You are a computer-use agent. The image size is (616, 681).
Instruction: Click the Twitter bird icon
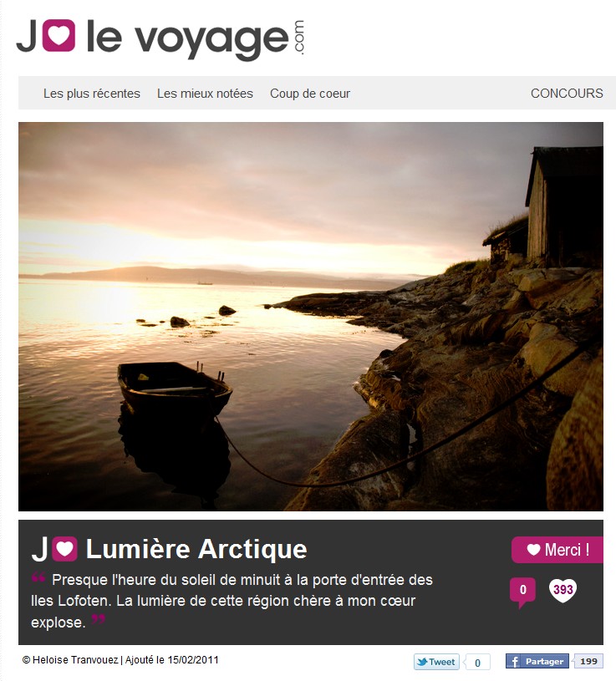422,662
